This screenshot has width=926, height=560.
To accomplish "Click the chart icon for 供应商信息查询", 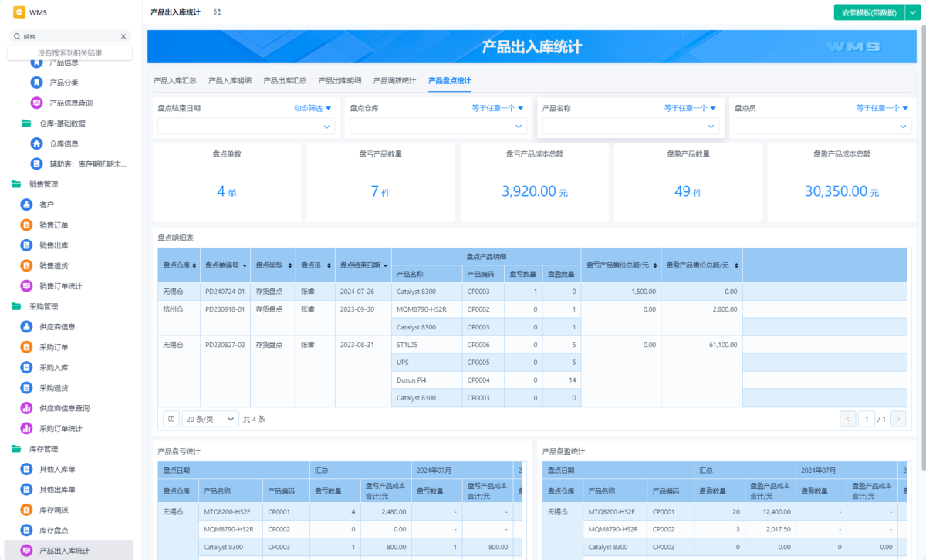I will point(26,408).
